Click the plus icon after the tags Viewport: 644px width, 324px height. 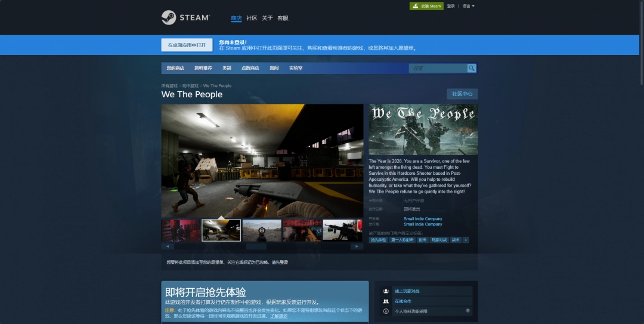click(466, 240)
